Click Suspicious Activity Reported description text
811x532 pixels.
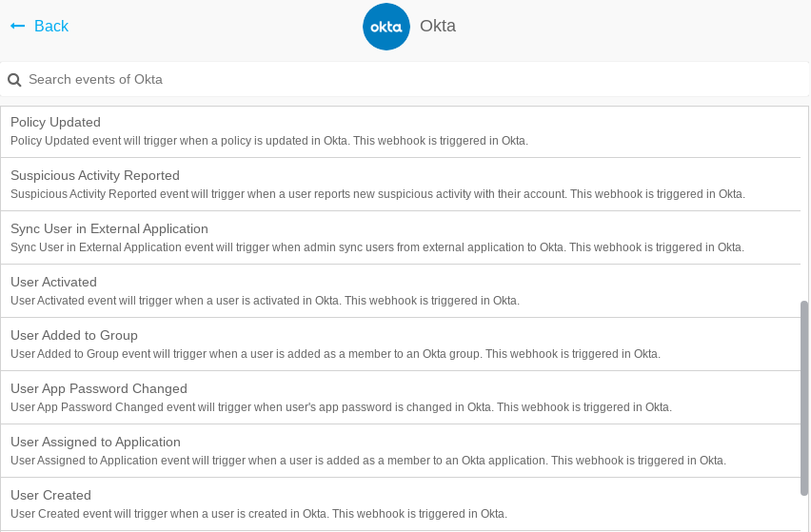tap(378, 194)
